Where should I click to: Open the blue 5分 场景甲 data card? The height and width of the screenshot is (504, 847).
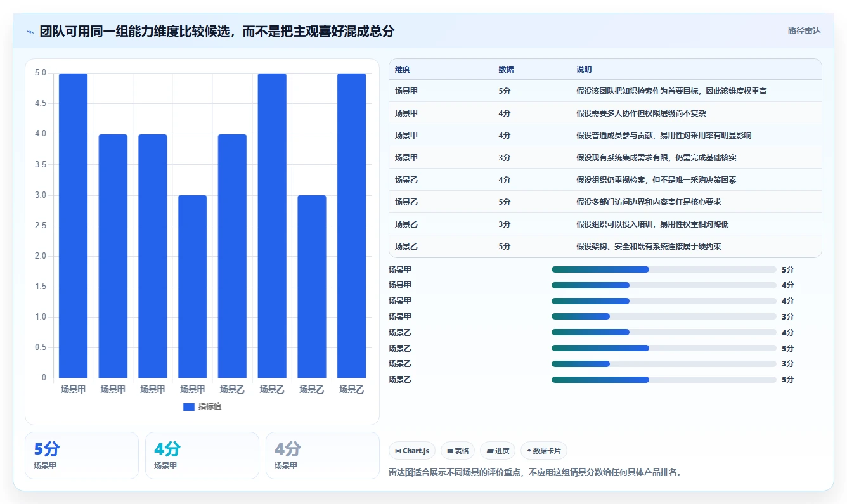[x=82, y=455]
